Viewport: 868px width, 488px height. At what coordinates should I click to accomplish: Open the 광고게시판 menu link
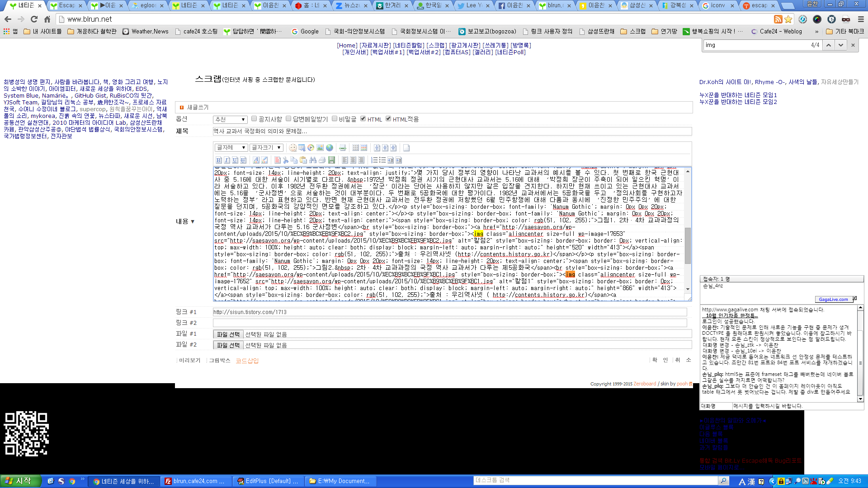pos(465,45)
